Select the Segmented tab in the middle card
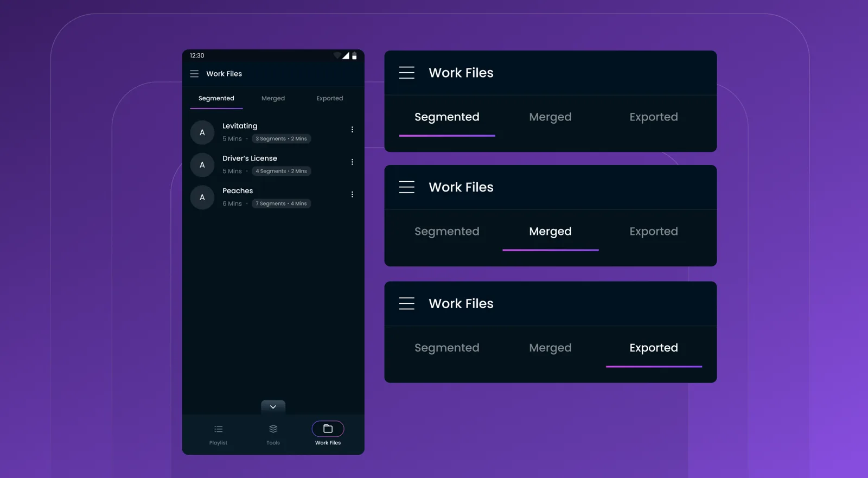Viewport: 868px width, 478px height. pos(447,232)
